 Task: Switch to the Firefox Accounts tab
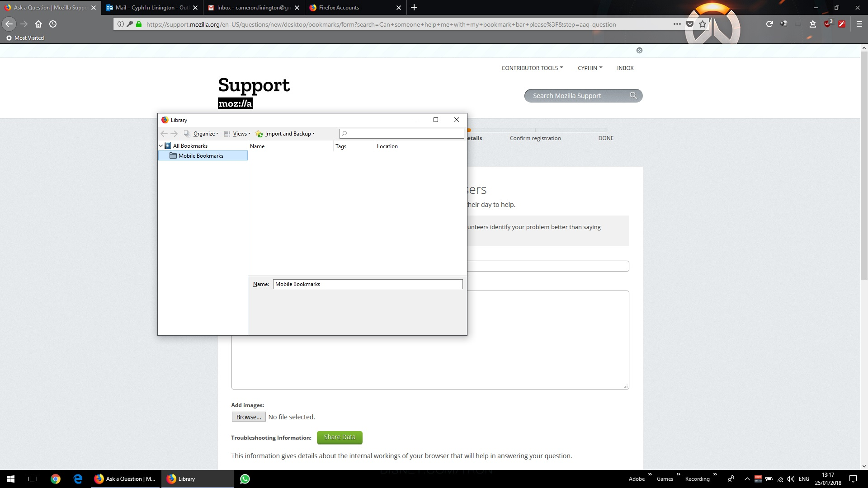pyautogui.click(x=339, y=8)
